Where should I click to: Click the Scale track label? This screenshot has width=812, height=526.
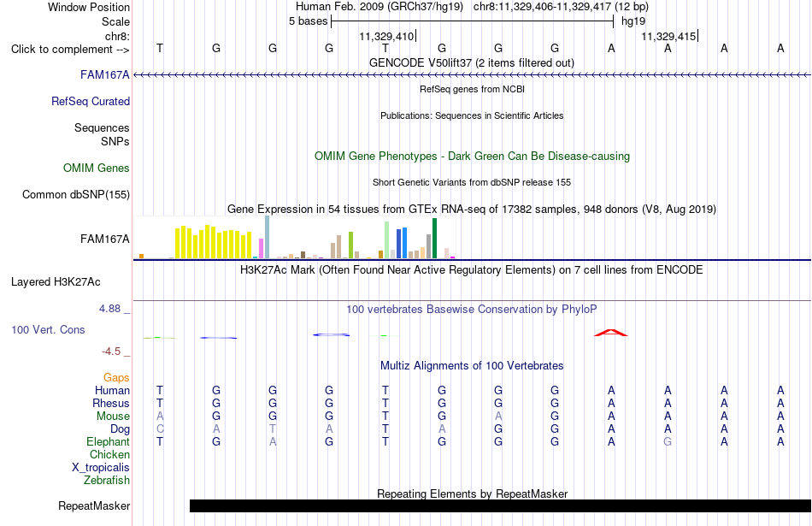115,21
